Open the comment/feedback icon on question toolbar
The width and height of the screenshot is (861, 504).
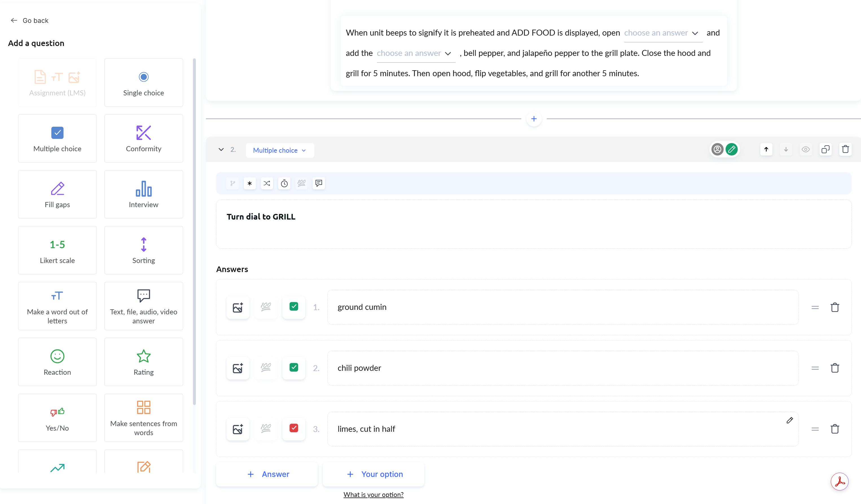[318, 183]
